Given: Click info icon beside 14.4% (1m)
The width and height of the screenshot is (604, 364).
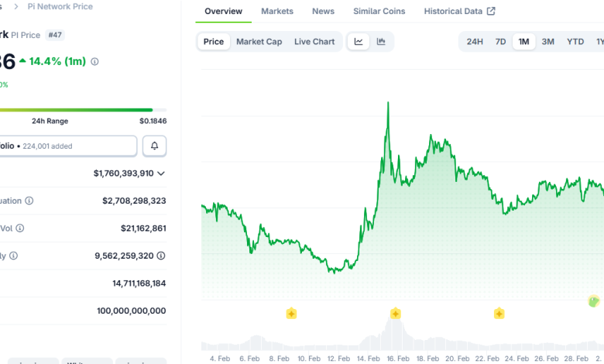Looking at the screenshot, I should [95, 61].
